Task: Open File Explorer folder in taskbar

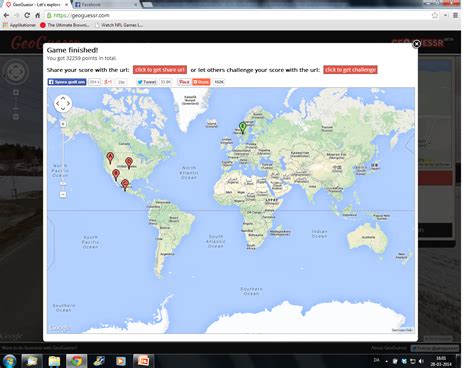Action: (54, 361)
